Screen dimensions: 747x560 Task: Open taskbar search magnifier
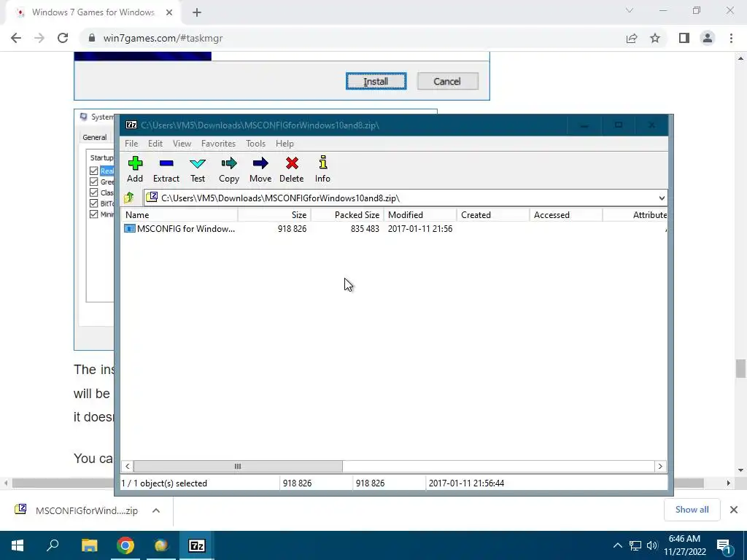(53, 545)
